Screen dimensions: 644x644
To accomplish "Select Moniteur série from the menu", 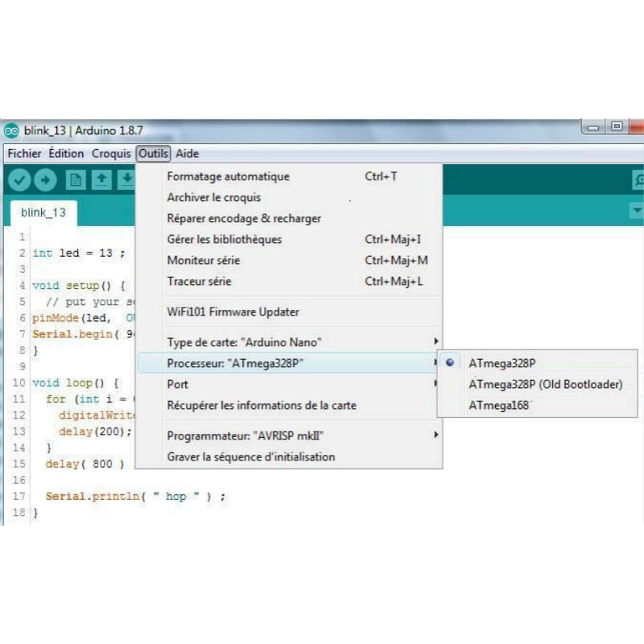I will tap(203, 260).
